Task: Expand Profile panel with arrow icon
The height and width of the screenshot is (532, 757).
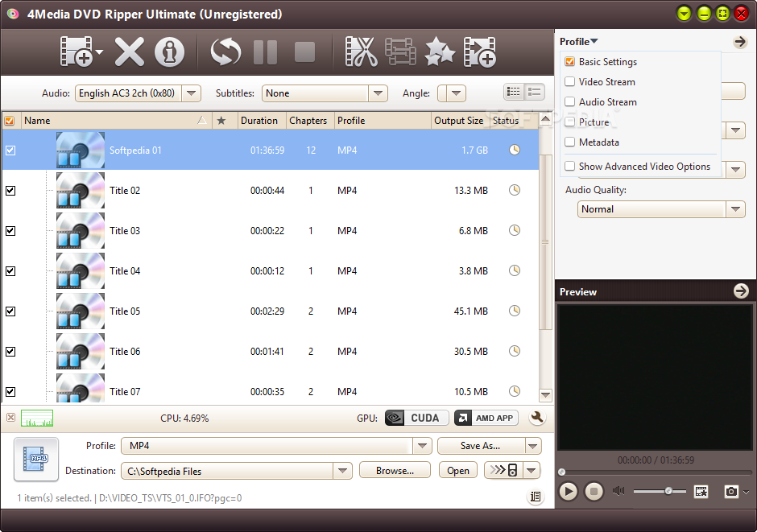Action: [x=739, y=42]
